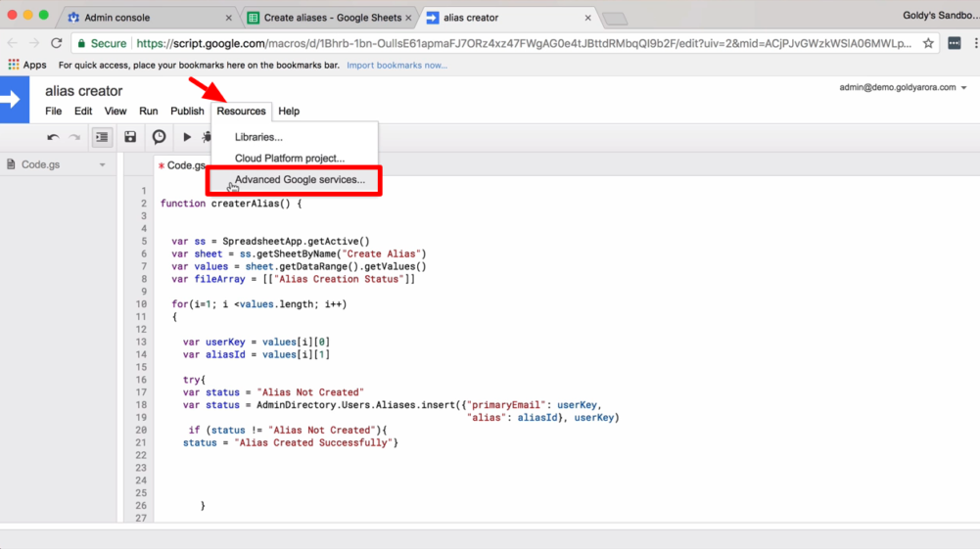Click the Import bookmarks now... link
This screenshot has height=549, width=980.
tap(397, 65)
